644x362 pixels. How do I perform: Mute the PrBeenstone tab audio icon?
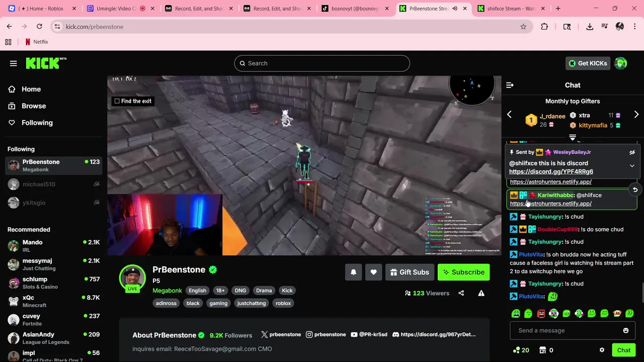454,9
